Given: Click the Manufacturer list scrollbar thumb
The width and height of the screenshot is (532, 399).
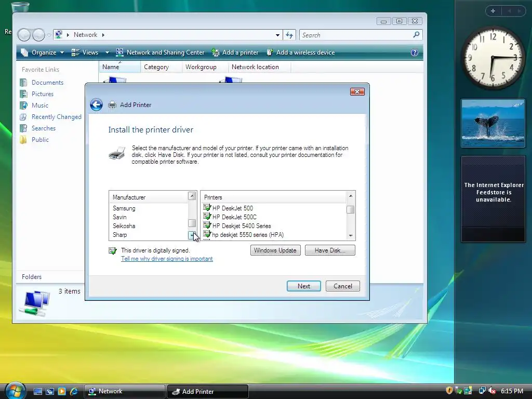Looking at the screenshot, I should (x=192, y=223).
